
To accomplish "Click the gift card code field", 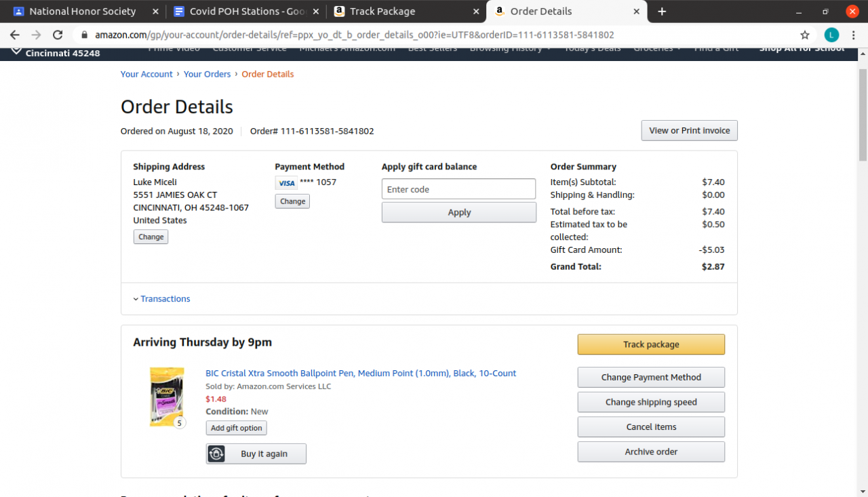I will tap(458, 189).
